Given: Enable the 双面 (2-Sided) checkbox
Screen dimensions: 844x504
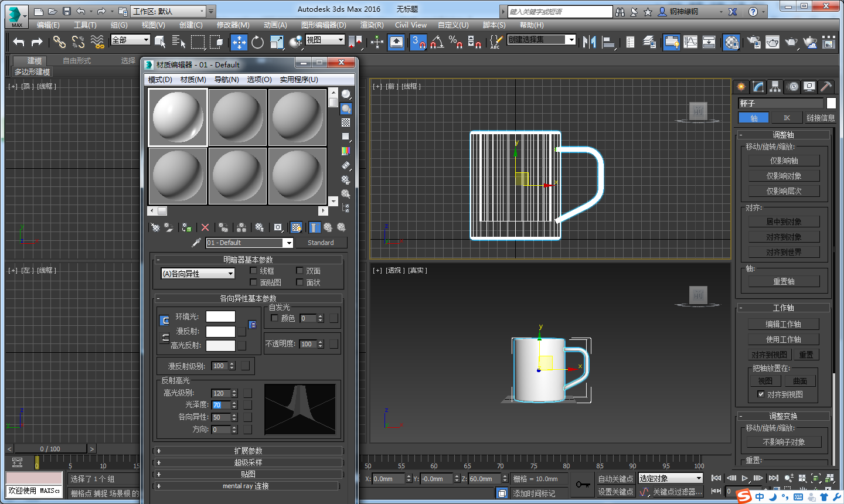Looking at the screenshot, I should point(300,271).
